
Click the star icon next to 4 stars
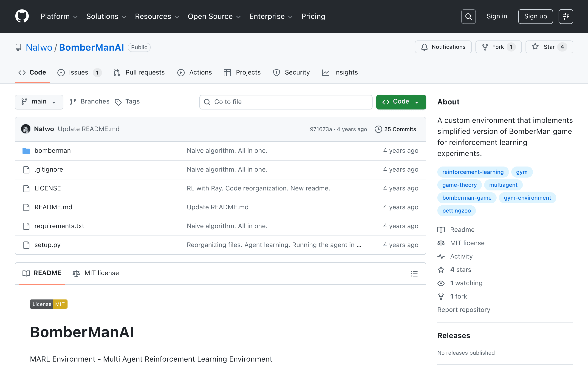(x=441, y=270)
